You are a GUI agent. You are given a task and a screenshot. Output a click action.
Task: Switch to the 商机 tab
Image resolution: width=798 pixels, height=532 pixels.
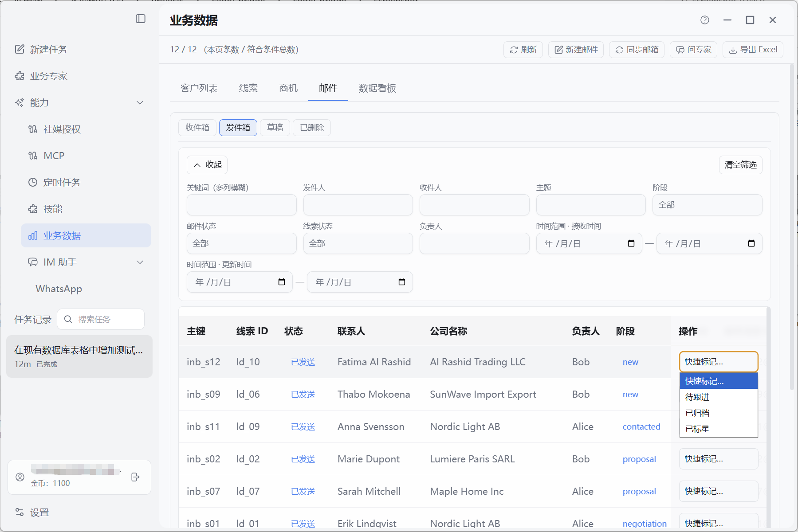pos(288,88)
